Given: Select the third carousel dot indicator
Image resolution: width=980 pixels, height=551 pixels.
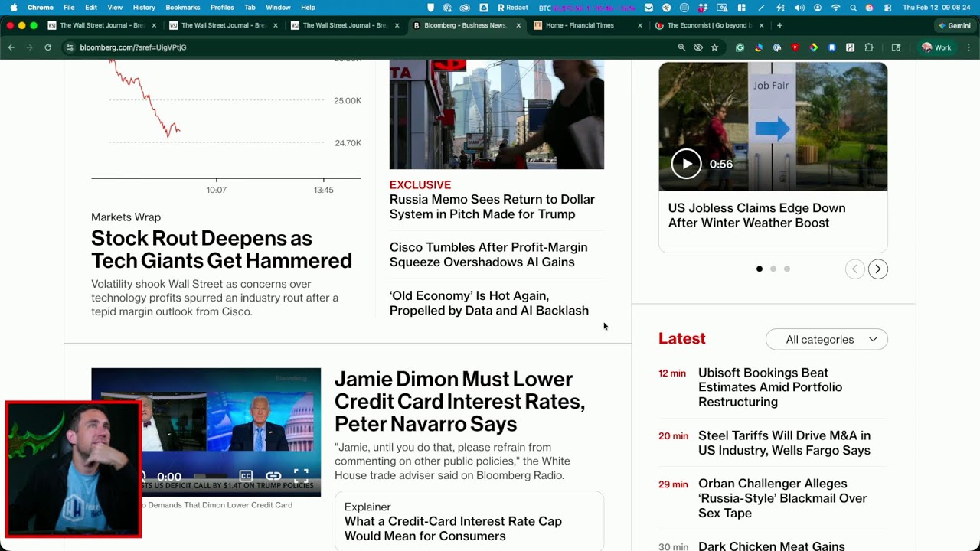Looking at the screenshot, I should [787, 269].
